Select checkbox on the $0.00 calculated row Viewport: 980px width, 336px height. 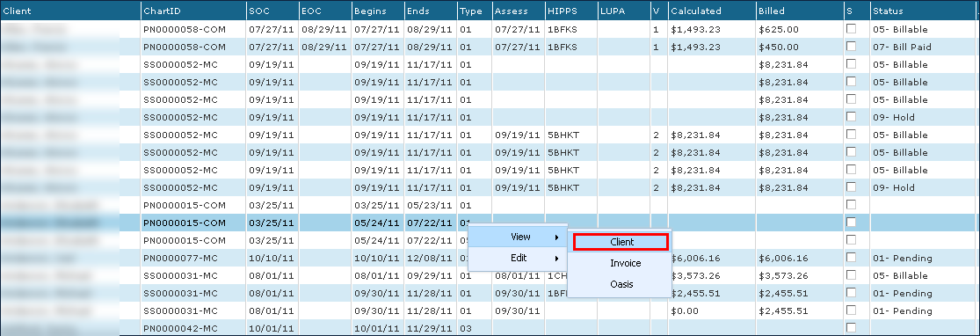851,310
